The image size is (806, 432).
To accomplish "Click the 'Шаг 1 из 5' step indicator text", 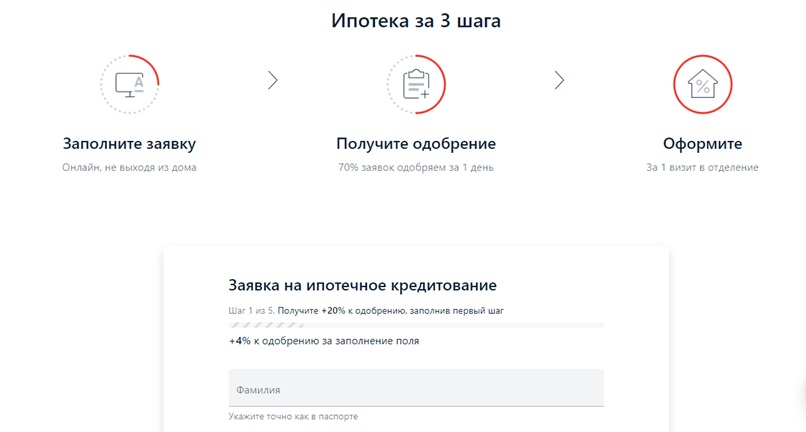I will click(x=252, y=311).
